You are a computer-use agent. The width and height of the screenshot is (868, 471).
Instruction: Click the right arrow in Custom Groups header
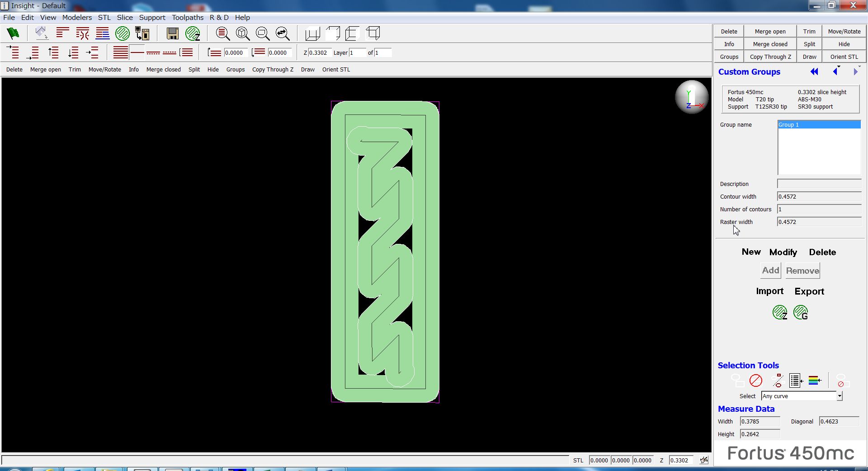tap(855, 71)
